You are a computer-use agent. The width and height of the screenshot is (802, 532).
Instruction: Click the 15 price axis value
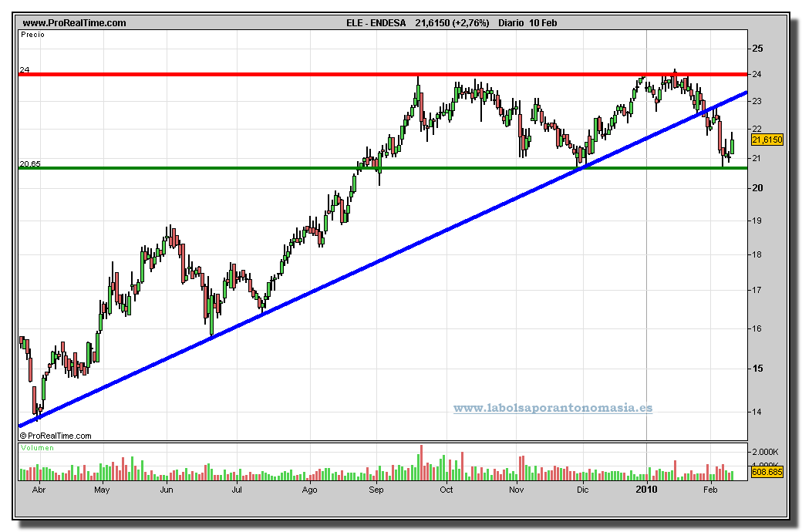tap(757, 369)
